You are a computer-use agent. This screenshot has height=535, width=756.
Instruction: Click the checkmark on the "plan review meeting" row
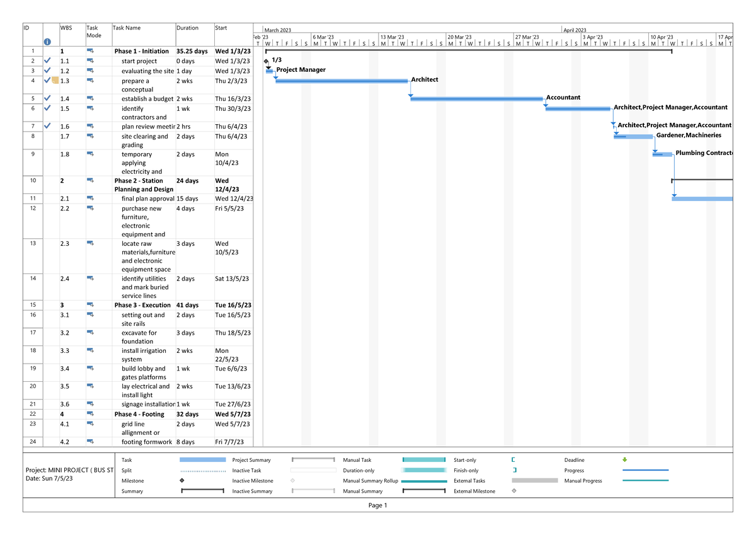[47, 126]
